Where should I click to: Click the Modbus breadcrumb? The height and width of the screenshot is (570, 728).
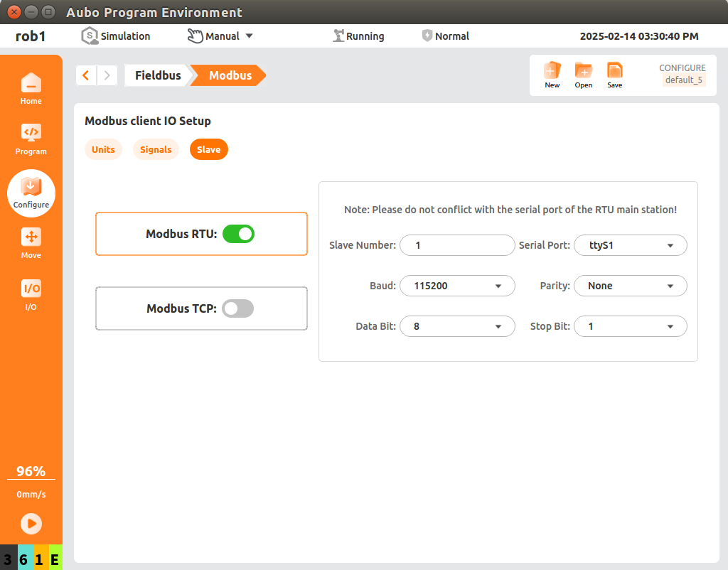[x=230, y=75]
